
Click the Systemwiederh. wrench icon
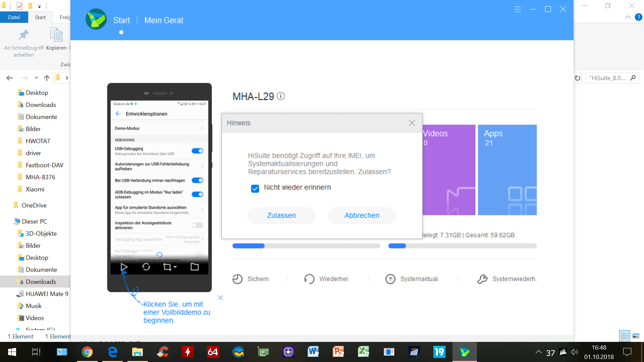pos(482,279)
